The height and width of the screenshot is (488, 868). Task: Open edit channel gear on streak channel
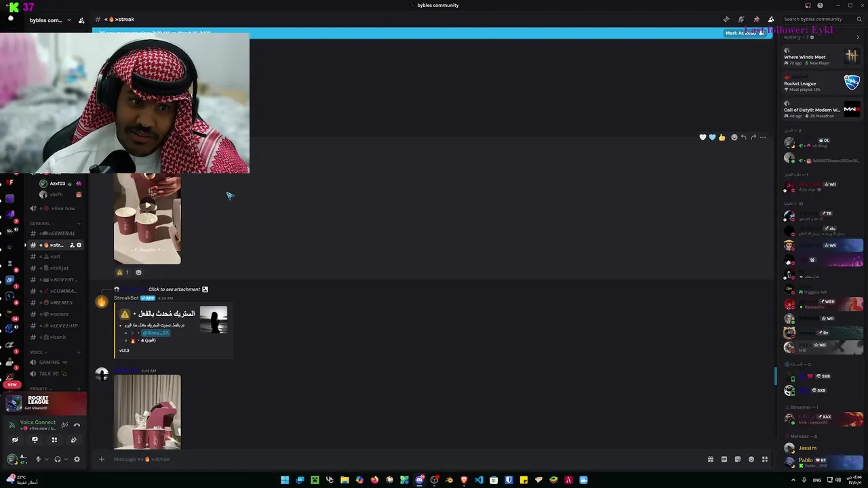79,245
